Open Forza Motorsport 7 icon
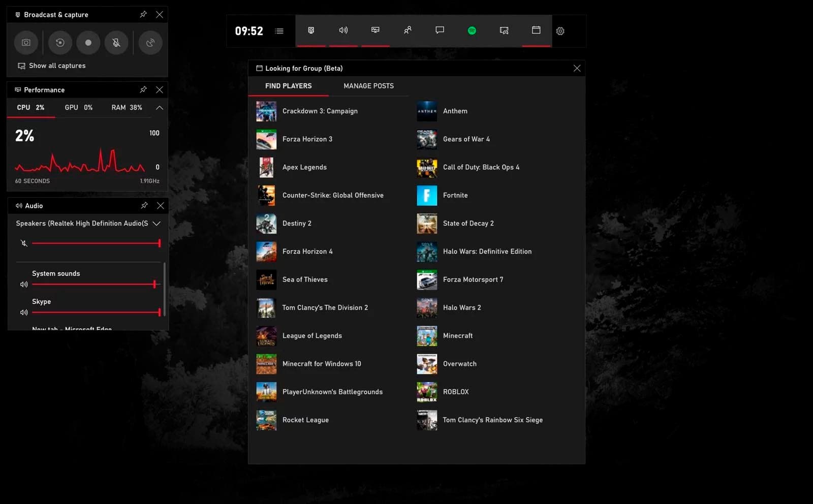The height and width of the screenshot is (504, 813). [427, 279]
